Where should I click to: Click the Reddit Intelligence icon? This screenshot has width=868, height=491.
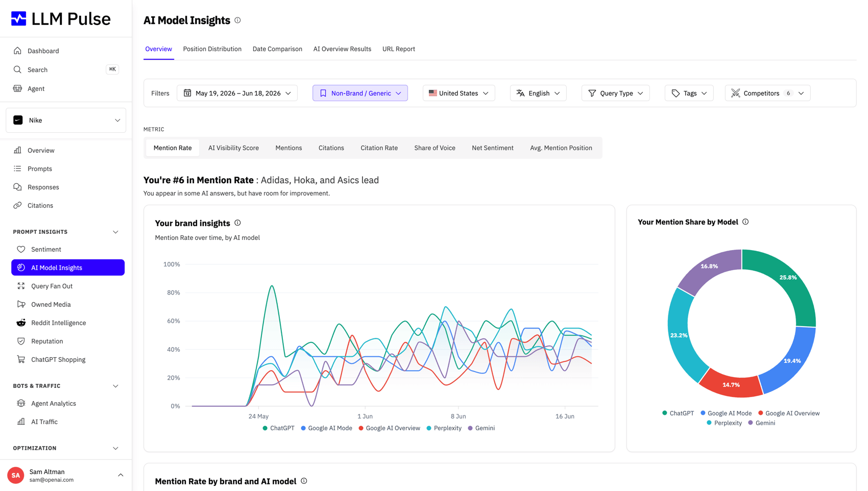point(21,323)
